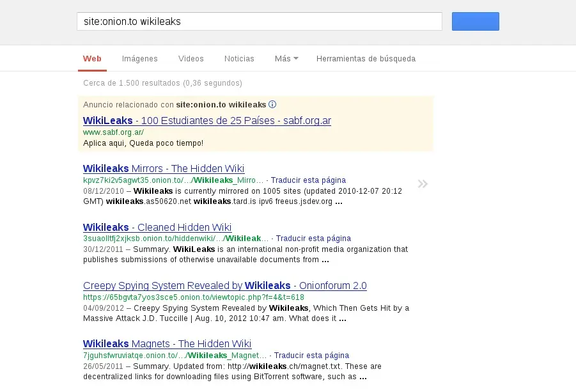This screenshot has width=576, height=392.
Task: Click the 08/12/2010 Wikileaks mirrored snippet
Action: pos(242,196)
